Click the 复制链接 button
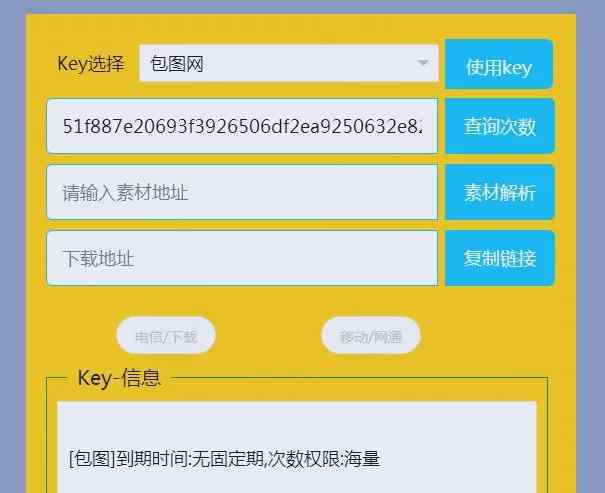Image resolution: width=605 pixels, height=493 pixels. [500, 258]
